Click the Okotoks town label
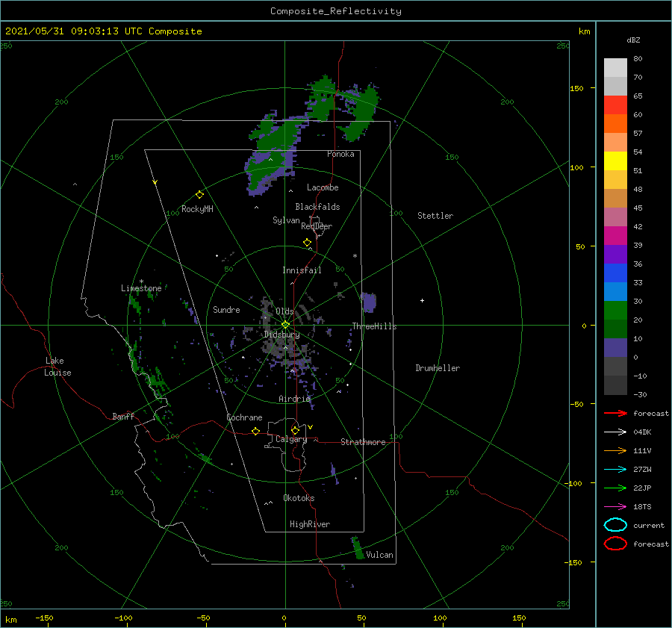Viewport: 672px width, 628px height. [299, 498]
